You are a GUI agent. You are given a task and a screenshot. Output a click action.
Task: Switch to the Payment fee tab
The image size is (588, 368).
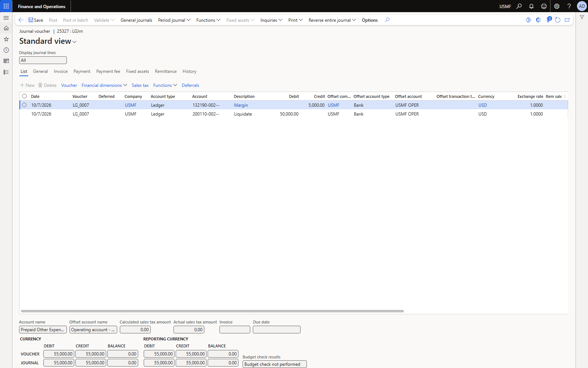pos(108,71)
